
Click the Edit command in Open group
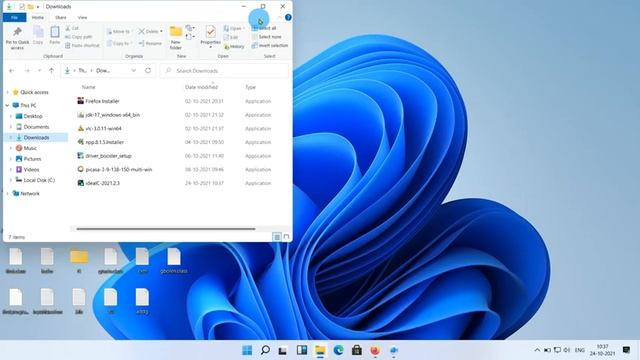[231, 37]
